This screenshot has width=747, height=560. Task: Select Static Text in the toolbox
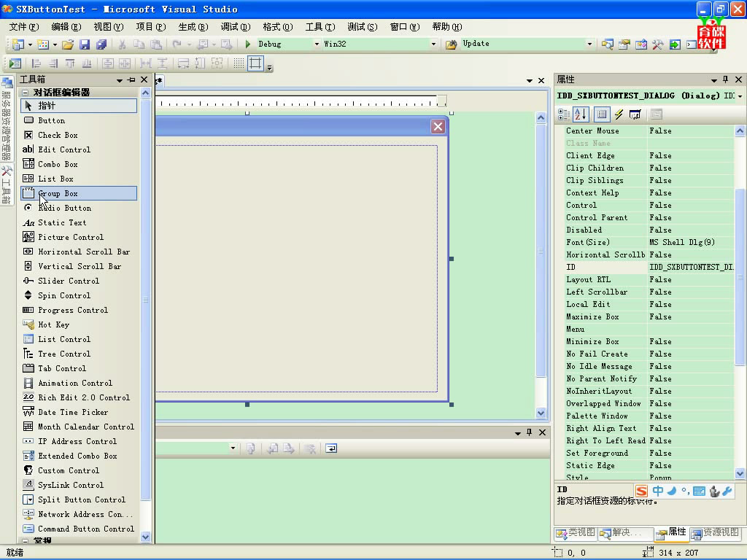tap(79, 222)
